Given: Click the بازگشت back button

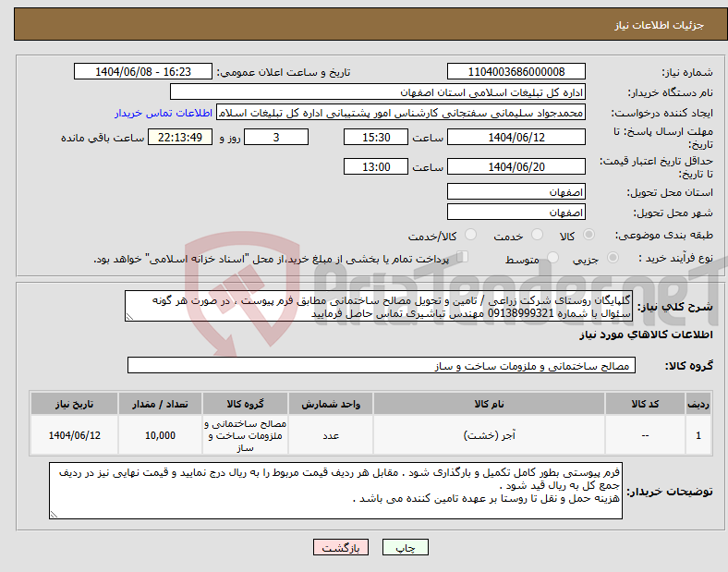Looking at the screenshot, I should pos(341,548).
